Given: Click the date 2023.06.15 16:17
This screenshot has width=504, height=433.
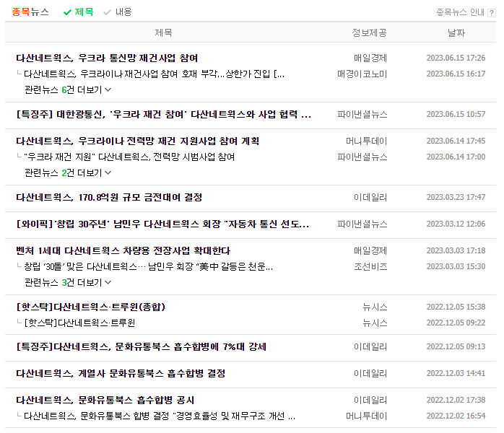Looking at the screenshot, I should pyautogui.click(x=456, y=74).
